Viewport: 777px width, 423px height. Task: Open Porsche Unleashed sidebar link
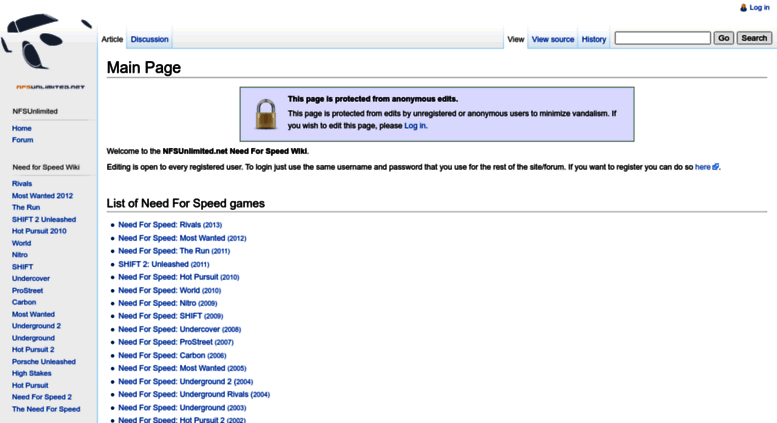(x=44, y=362)
